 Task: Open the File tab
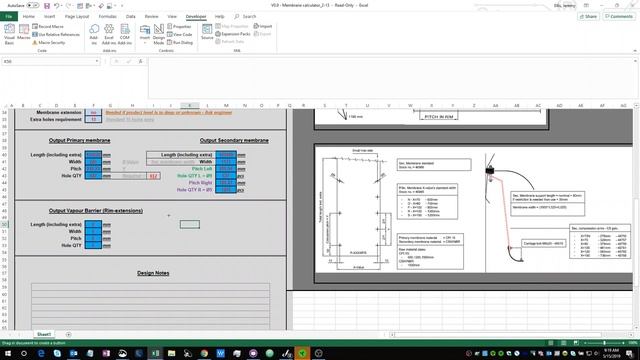pos(9,16)
